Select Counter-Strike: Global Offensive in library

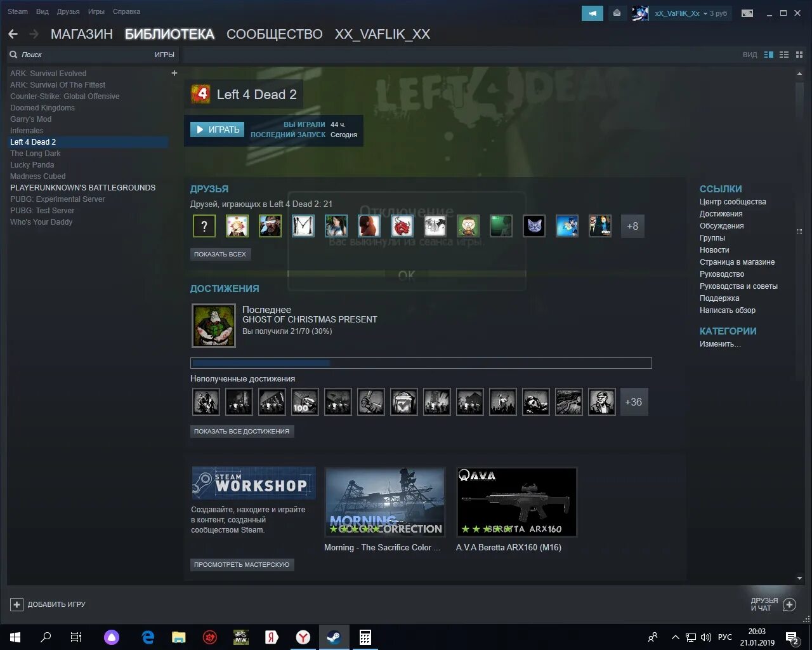[65, 96]
